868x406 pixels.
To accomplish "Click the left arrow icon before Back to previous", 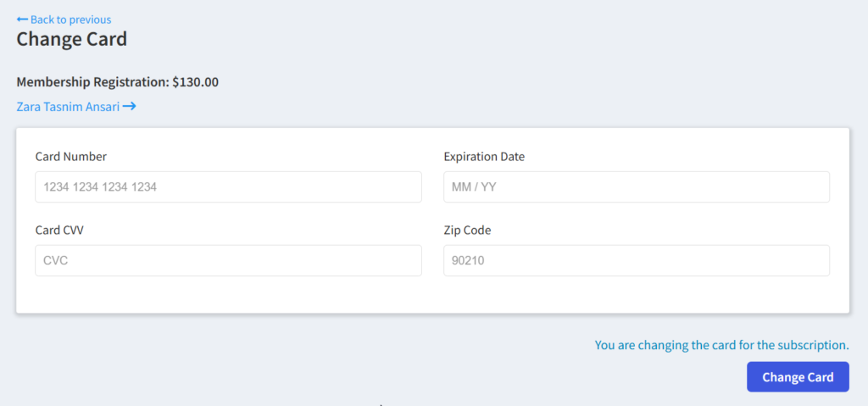I will [22, 19].
